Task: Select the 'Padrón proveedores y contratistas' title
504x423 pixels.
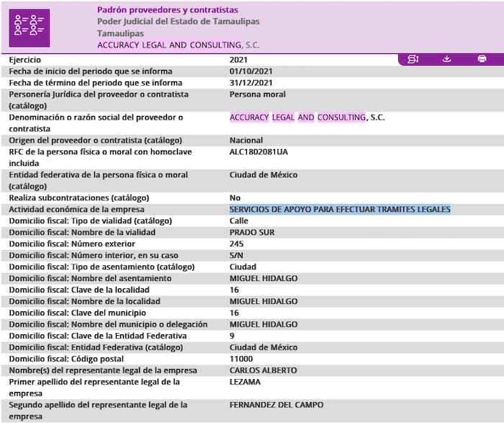Action: [x=167, y=10]
